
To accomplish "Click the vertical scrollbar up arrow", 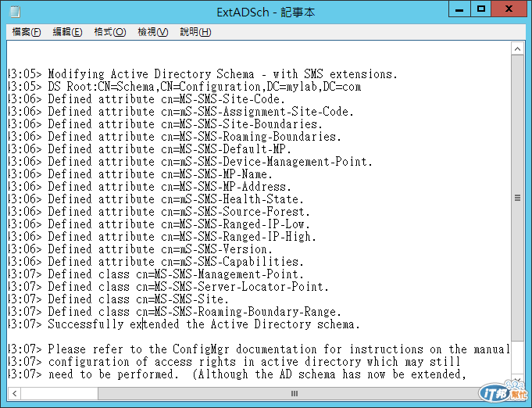I will point(517,49).
